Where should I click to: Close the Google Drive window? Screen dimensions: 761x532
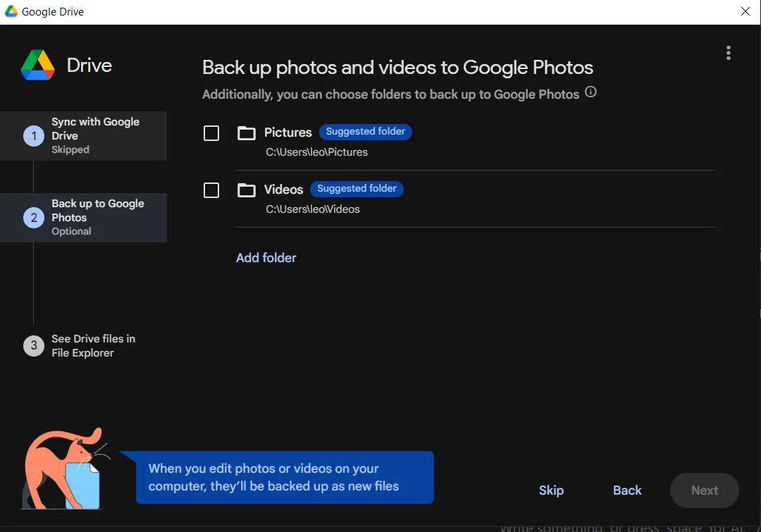[745, 11]
